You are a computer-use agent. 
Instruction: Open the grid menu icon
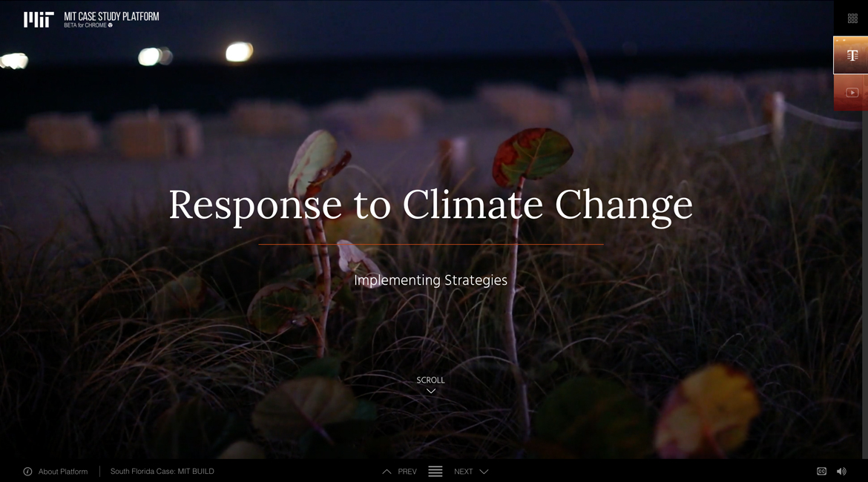pos(852,19)
